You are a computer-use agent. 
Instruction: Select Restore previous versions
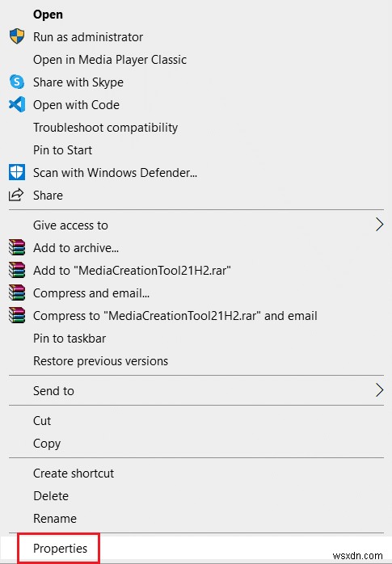click(101, 361)
